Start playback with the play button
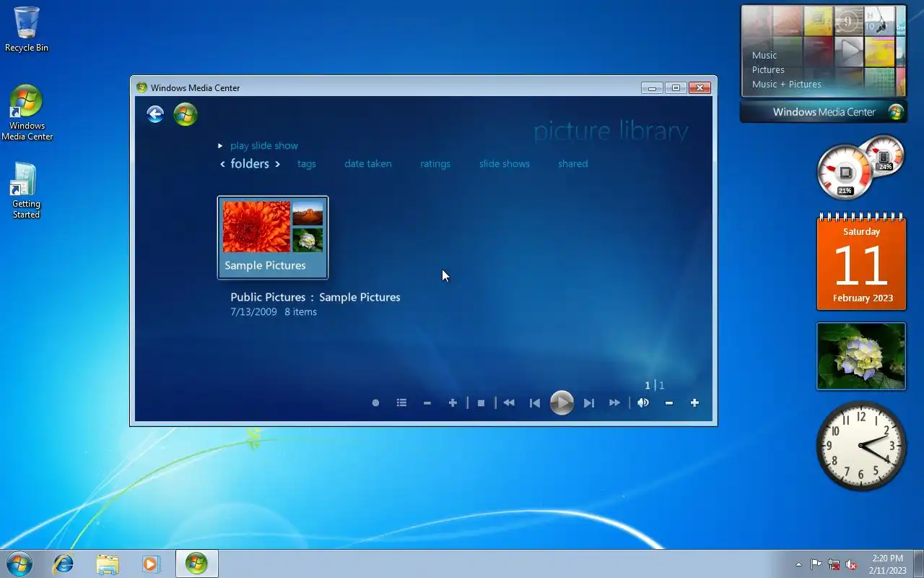The image size is (924, 578). click(x=562, y=402)
